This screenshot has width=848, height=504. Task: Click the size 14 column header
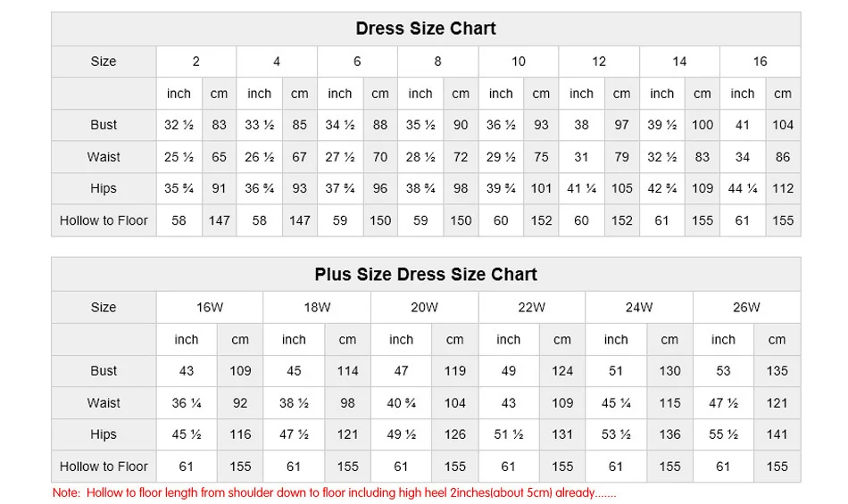pos(679,62)
